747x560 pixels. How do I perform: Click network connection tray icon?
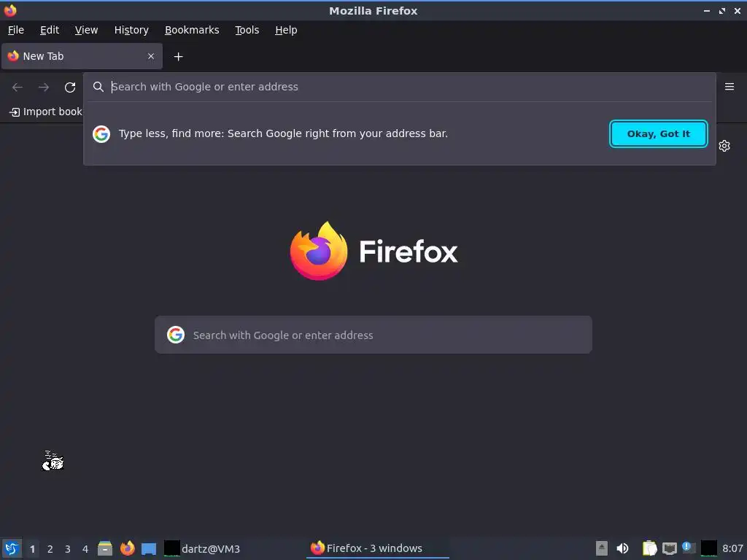670,548
